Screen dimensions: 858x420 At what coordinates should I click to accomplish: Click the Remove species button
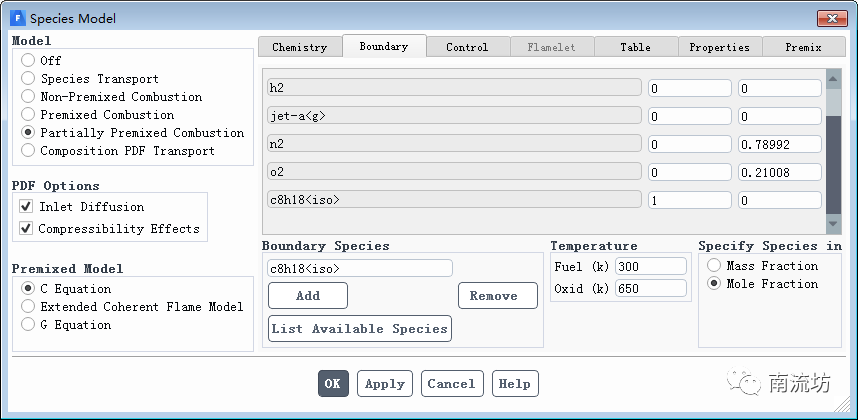pyautogui.click(x=494, y=296)
